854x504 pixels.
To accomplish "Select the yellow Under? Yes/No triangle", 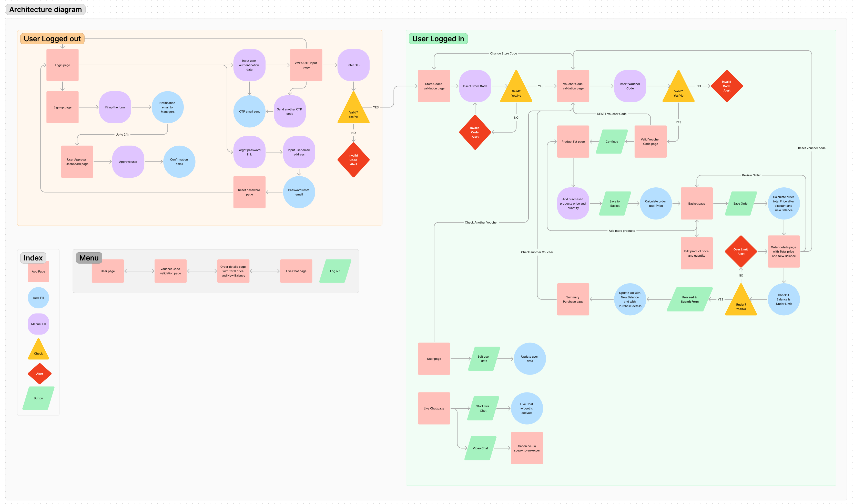I will tap(740, 303).
